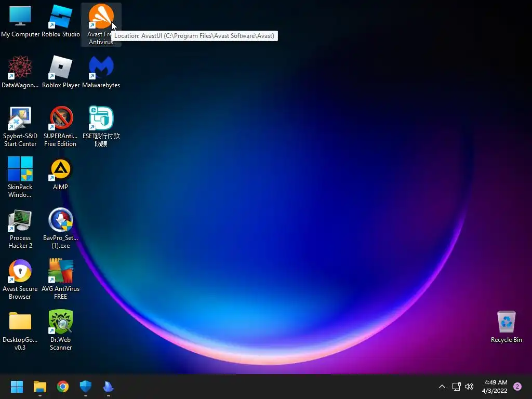This screenshot has height=399, width=532.
Task: Open the clock showing 4:49 AM
Action: pyautogui.click(x=495, y=387)
